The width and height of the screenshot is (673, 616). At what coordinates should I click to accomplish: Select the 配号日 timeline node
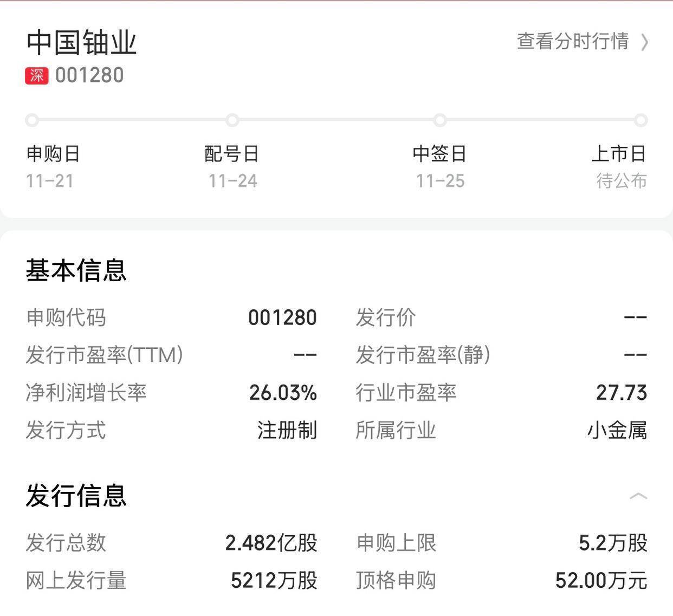point(232,120)
